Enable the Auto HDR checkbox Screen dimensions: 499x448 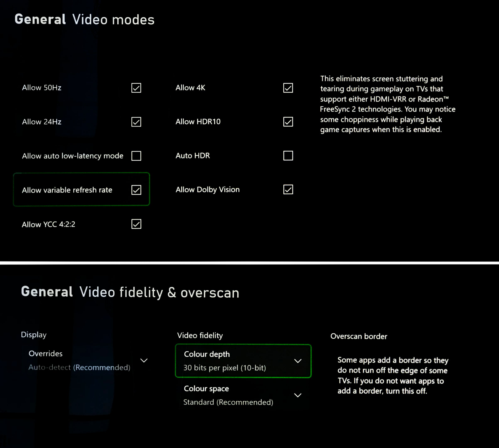click(288, 156)
